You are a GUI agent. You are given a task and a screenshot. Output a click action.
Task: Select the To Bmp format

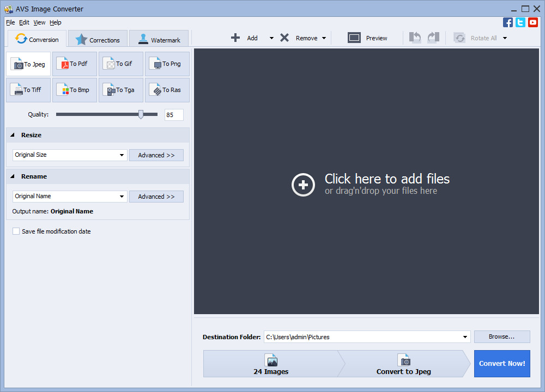click(x=74, y=90)
